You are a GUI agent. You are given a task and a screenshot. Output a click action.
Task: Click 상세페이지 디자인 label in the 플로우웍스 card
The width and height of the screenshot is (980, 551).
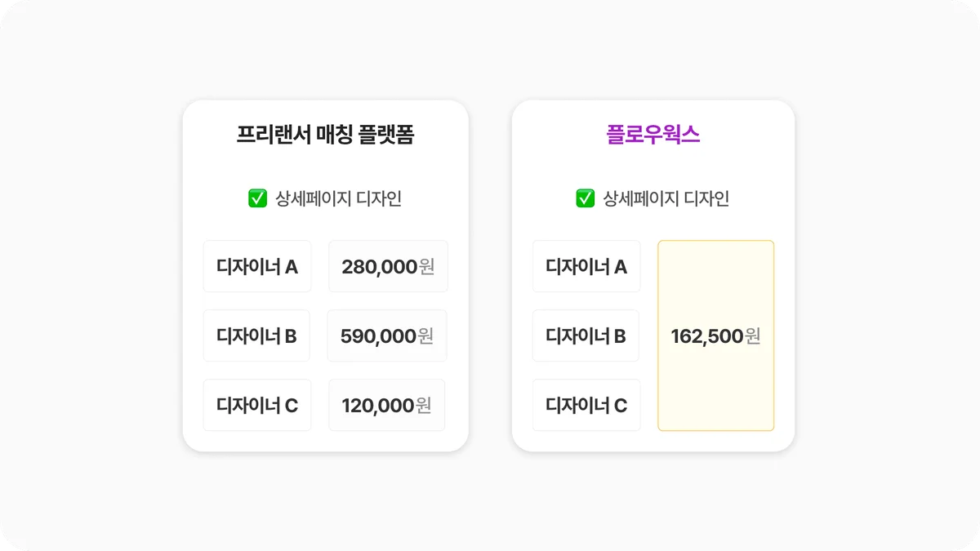point(666,198)
